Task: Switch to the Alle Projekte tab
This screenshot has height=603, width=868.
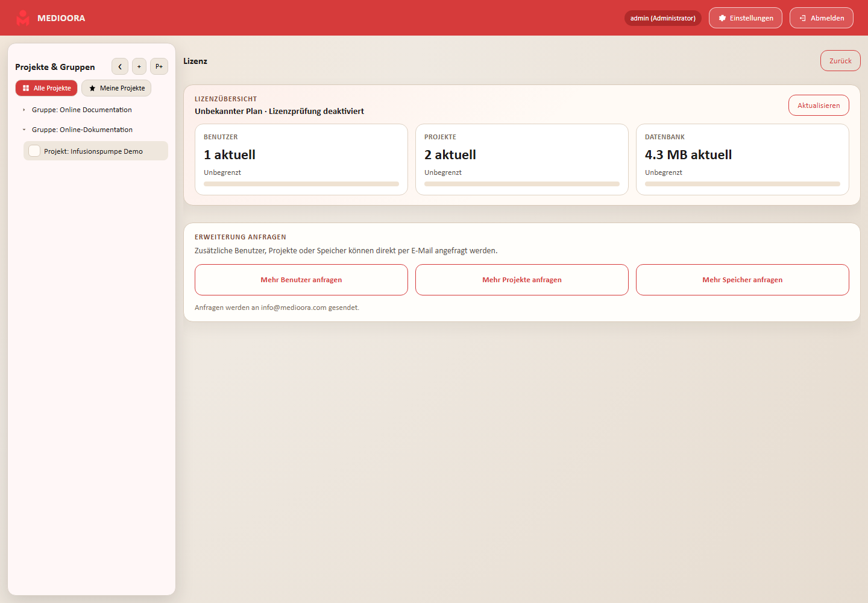Action: coord(46,88)
